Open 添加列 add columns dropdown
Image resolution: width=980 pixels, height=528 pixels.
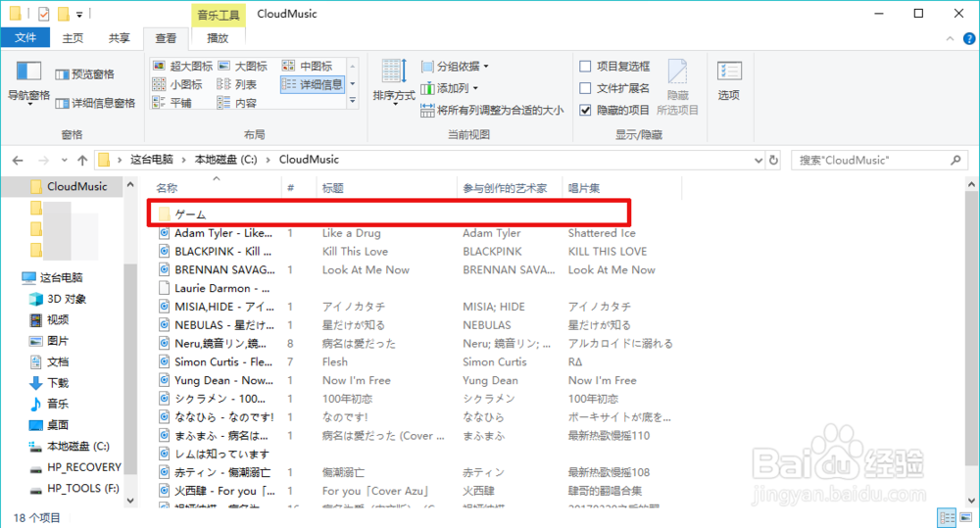450,88
